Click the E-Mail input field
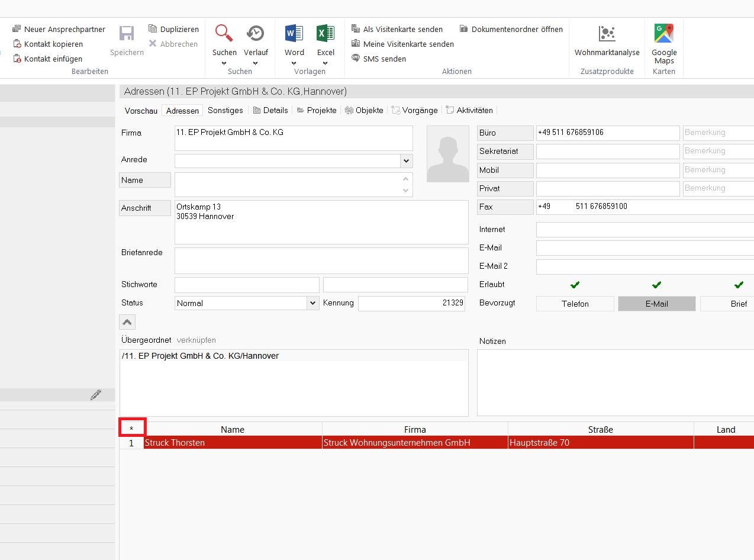 pos(644,248)
